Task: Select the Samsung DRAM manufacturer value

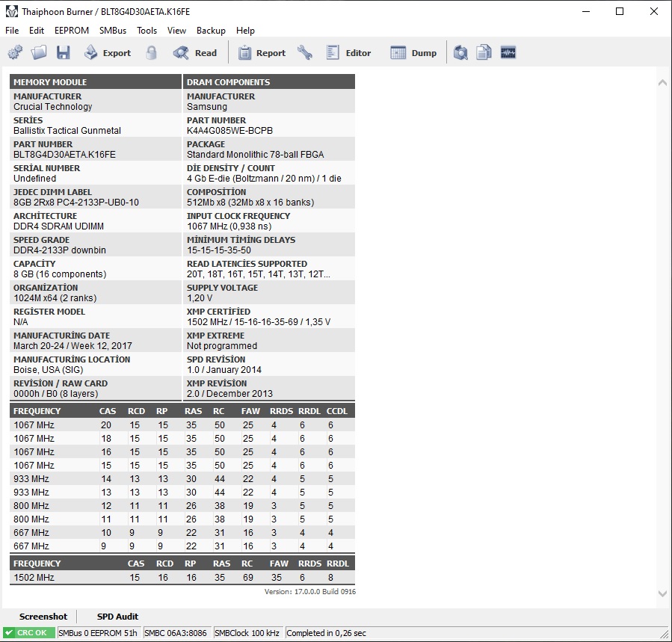Action: coord(207,107)
